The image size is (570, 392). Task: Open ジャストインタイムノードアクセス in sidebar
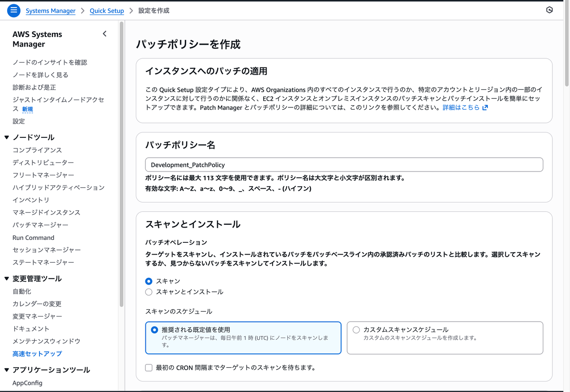pyautogui.click(x=58, y=105)
